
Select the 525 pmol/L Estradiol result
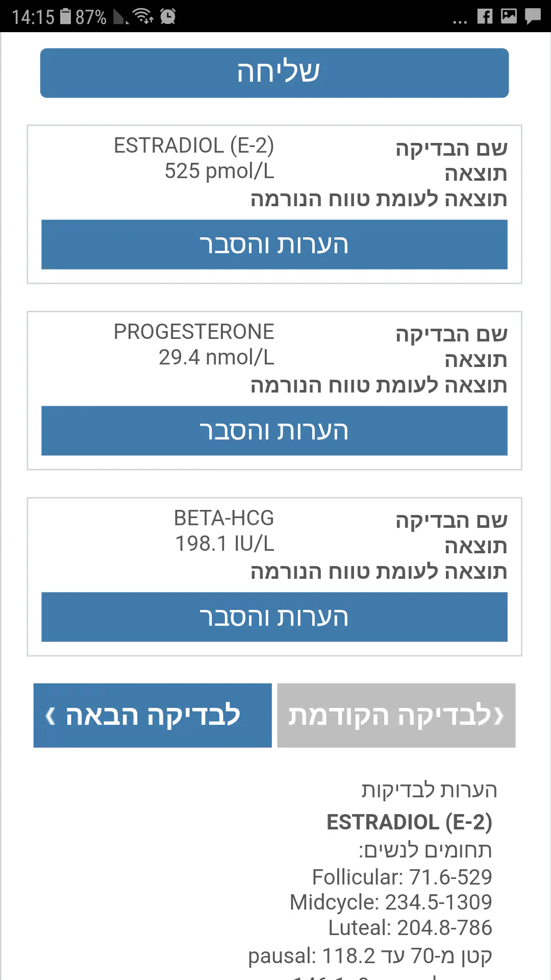219,171
